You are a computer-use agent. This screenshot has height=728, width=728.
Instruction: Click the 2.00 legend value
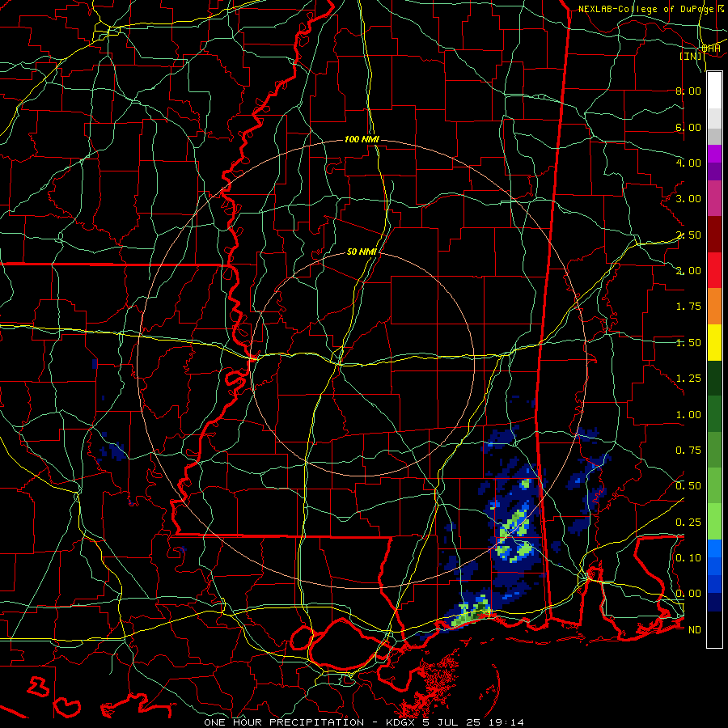(688, 271)
